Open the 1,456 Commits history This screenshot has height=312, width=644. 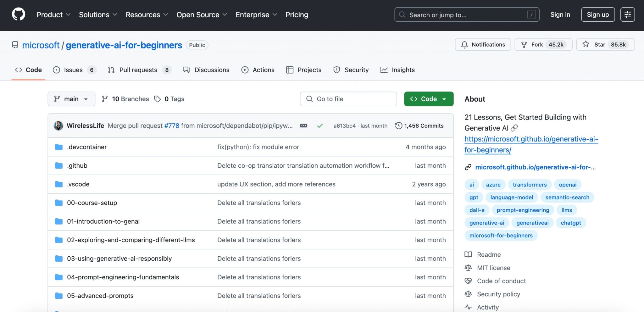coord(419,126)
